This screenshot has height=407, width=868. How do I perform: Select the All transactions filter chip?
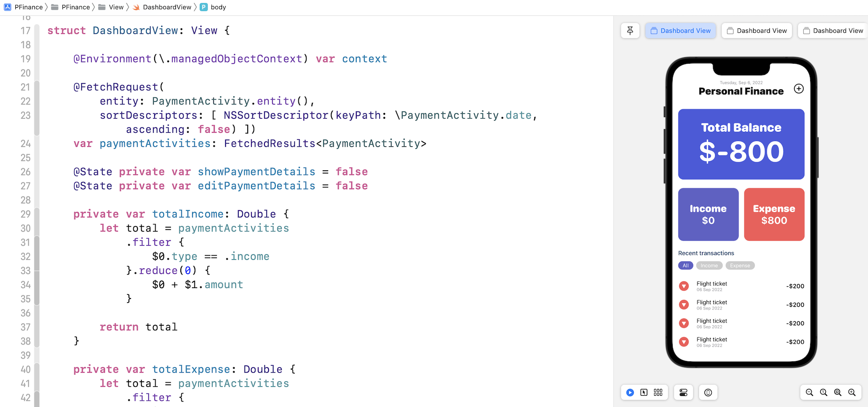(x=685, y=266)
